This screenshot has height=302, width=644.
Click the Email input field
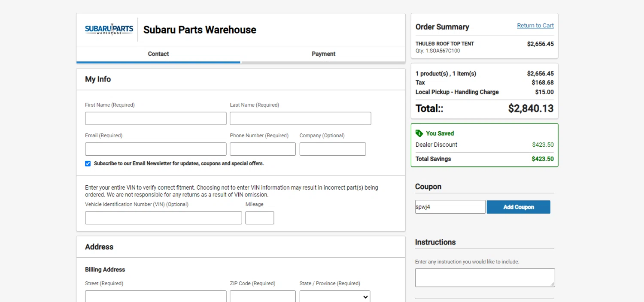156,149
